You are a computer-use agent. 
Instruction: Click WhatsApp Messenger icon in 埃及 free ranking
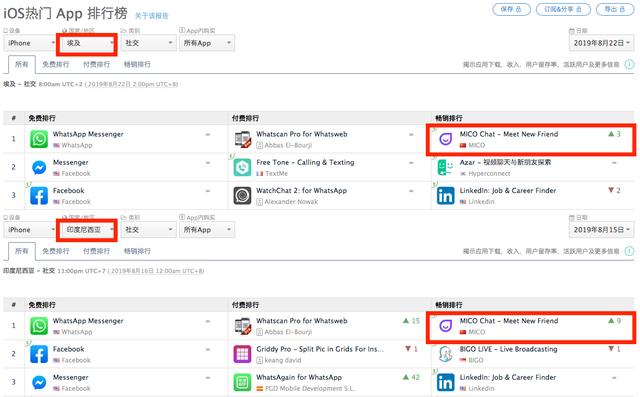(39, 139)
